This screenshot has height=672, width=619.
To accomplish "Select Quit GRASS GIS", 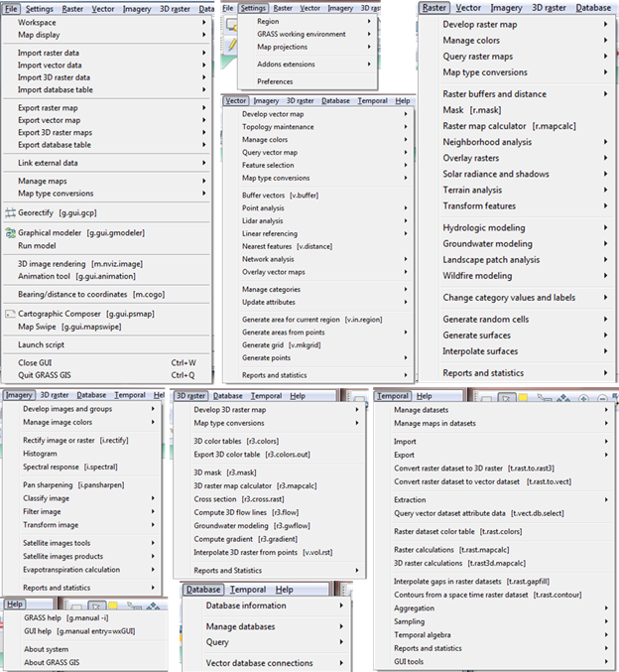I will pos(48,375).
